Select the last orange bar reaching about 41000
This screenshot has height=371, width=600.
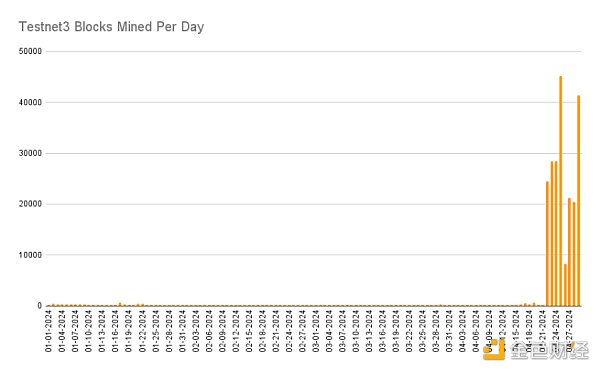579,200
